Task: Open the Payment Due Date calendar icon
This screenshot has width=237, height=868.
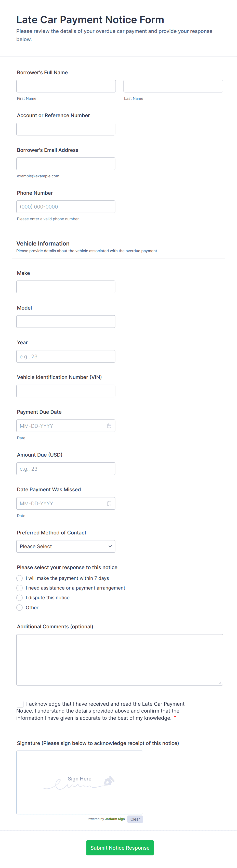Action: [x=109, y=426]
